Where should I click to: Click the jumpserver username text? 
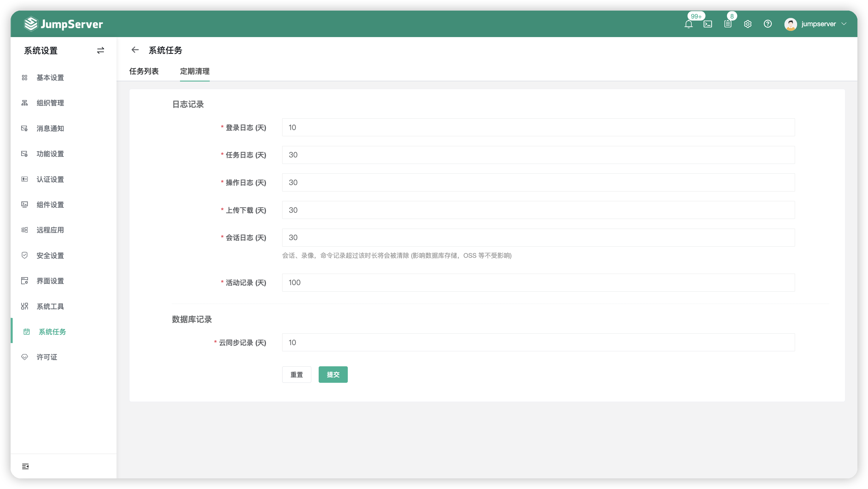click(819, 24)
